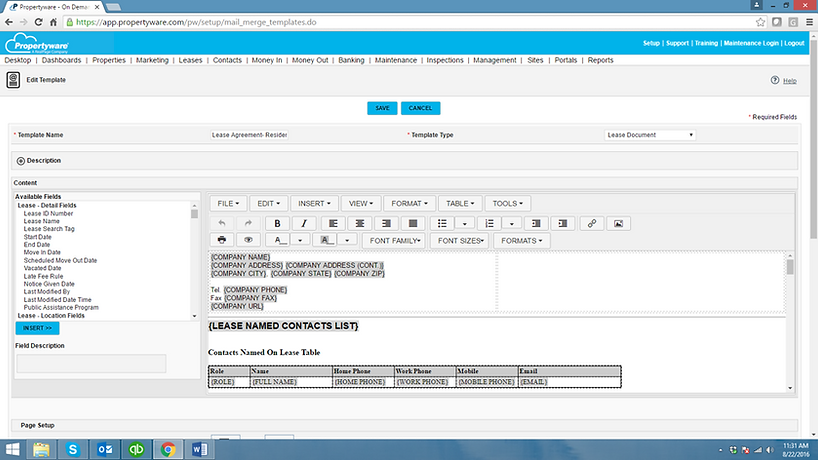Viewport: 818px width, 460px height.
Task: Bookmark page with the star icon
Action: (760, 22)
